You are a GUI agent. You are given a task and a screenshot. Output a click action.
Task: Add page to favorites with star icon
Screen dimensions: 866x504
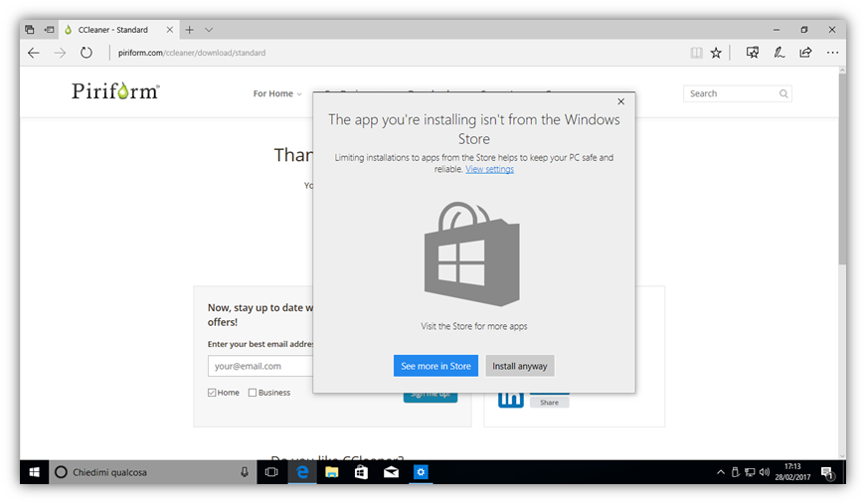click(x=716, y=53)
